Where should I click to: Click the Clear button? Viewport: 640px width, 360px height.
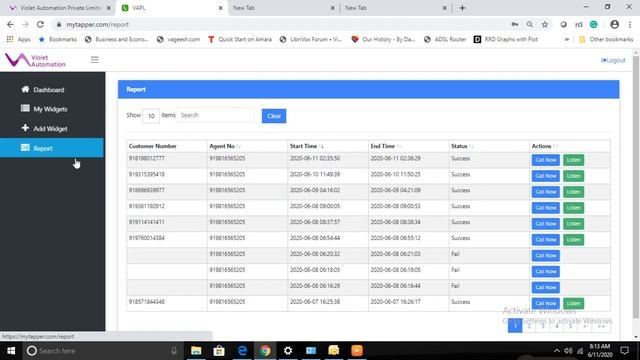click(x=274, y=116)
